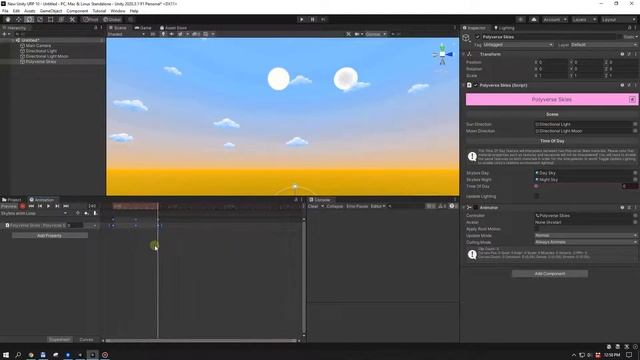Select the Move tool in toolbar
Image resolution: width=640 pixels, height=360 pixels.
pyautogui.click(x=18, y=19)
